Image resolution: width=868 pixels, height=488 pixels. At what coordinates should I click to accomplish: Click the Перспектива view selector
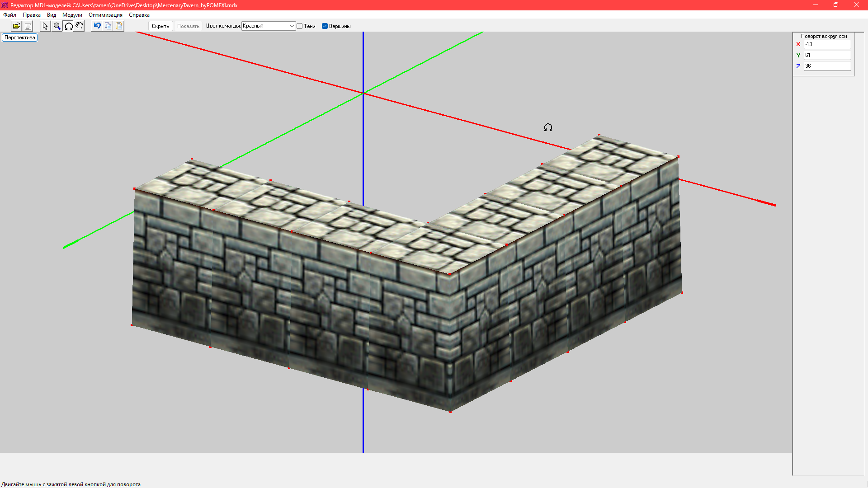[x=20, y=38]
